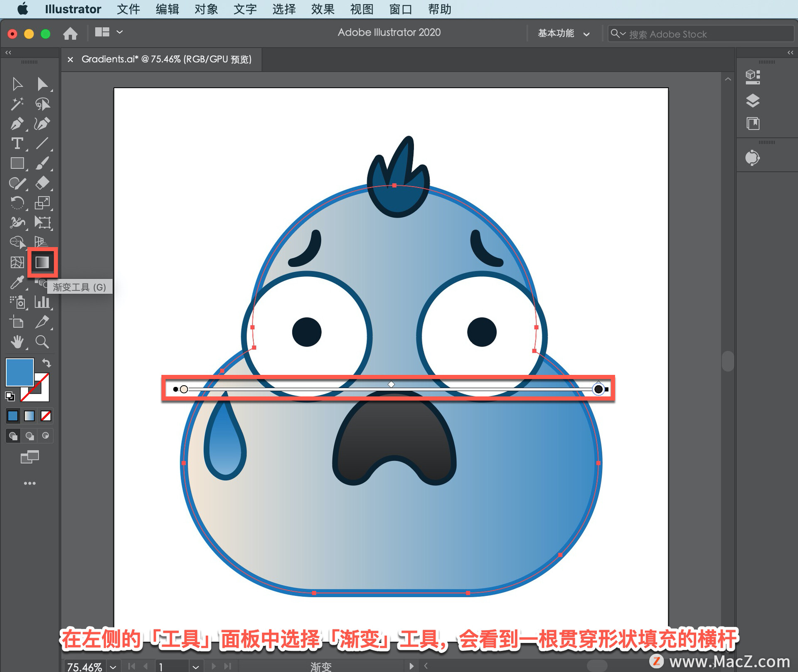Click the Home button

[70, 33]
